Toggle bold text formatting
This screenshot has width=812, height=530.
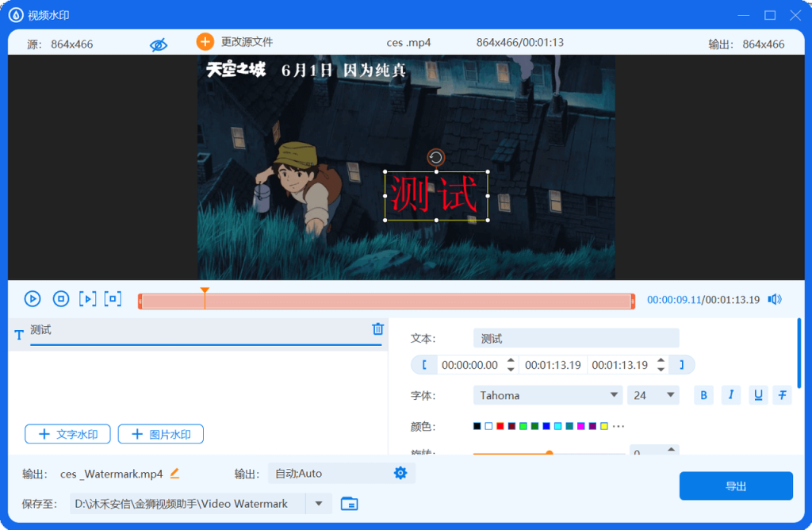pos(703,395)
